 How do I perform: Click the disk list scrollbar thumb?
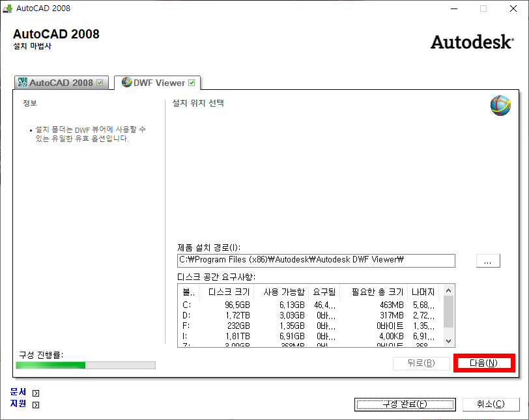[448, 311]
